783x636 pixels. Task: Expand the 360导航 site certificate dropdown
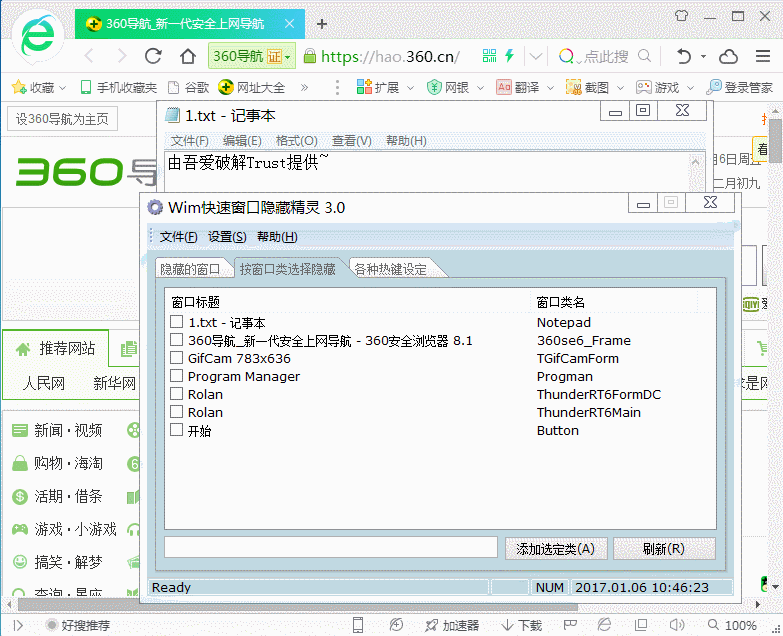tap(288, 56)
